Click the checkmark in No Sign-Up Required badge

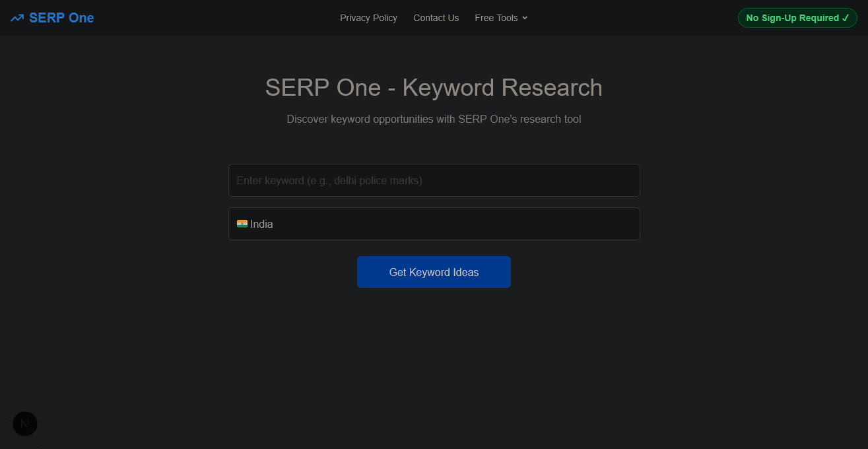coord(847,18)
